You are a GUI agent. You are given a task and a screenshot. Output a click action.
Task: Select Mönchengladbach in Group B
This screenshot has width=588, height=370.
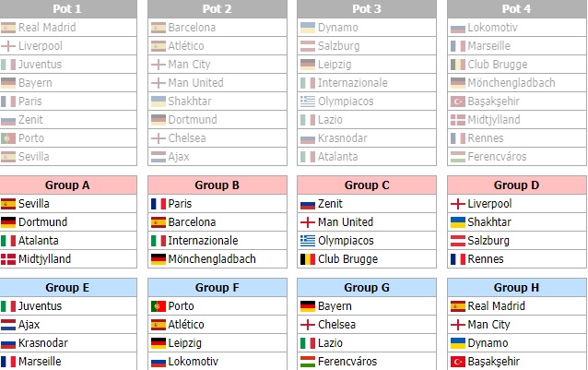tap(212, 259)
